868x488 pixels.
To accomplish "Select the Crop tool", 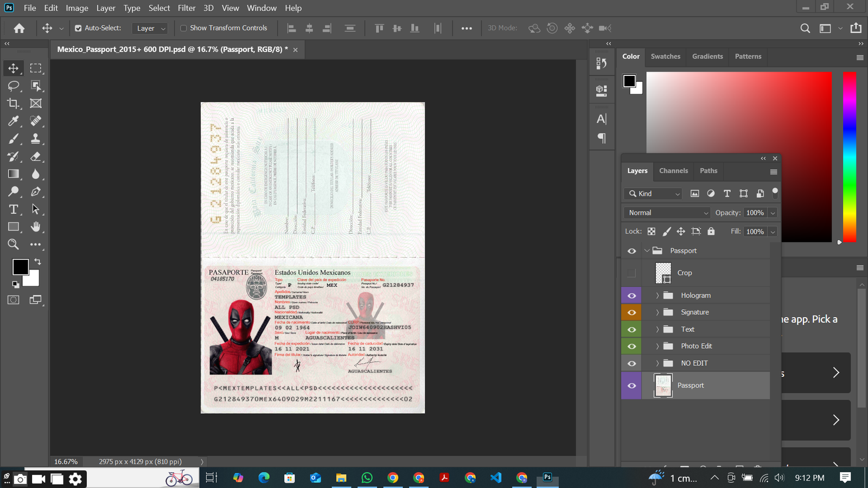I will (14, 103).
